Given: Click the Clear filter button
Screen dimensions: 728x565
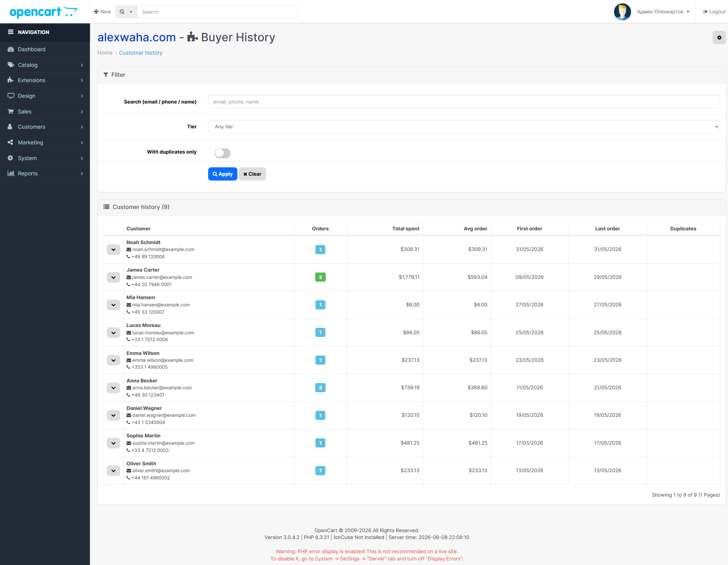Looking at the screenshot, I should click(252, 174).
